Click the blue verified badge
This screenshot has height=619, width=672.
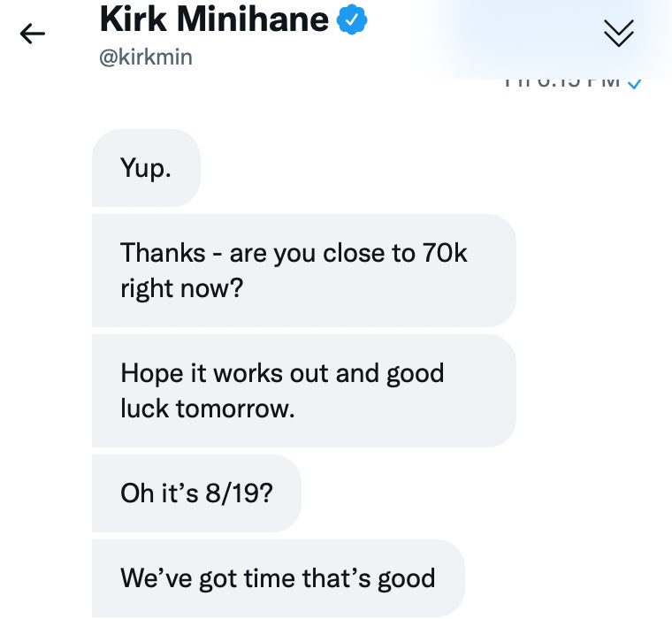[x=353, y=20]
